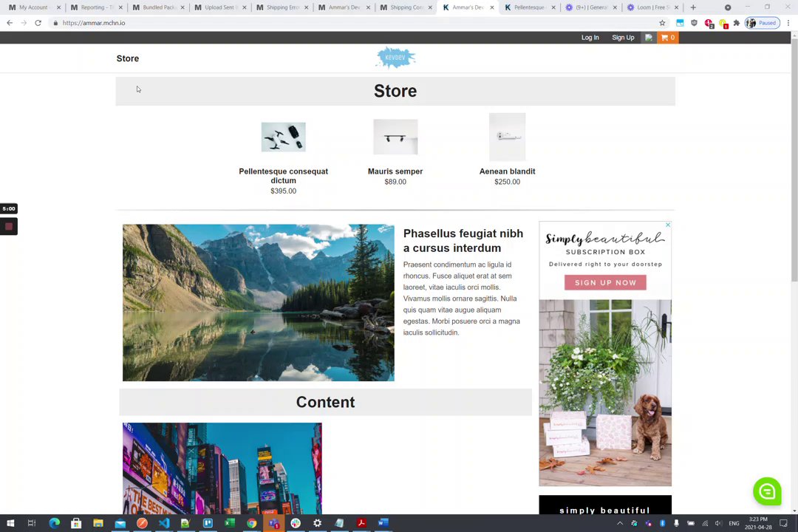This screenshot has height=532, width=798.
Task: Switch to the Loom tab
Action: coord(652,7)
